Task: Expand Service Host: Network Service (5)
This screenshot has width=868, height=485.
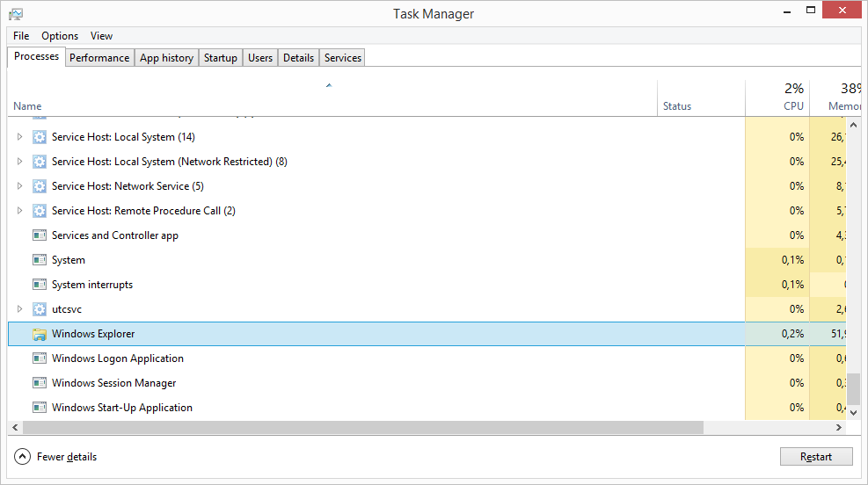Action: click(20, 186)
